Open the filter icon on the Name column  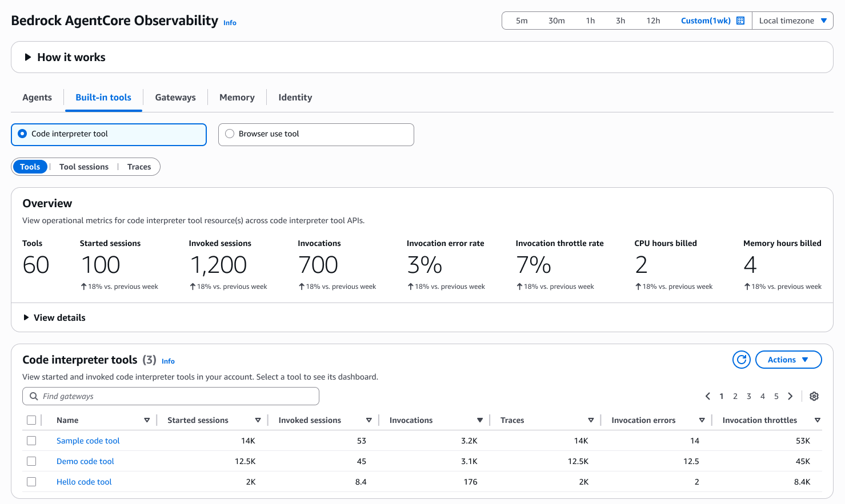point(147,420)
